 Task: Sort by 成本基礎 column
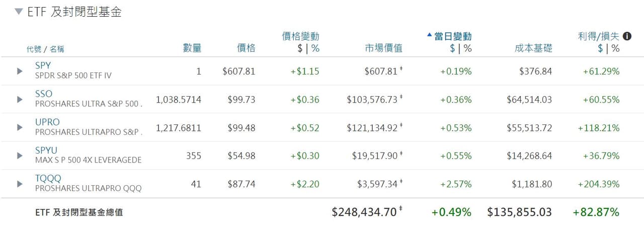pos(533,48)
